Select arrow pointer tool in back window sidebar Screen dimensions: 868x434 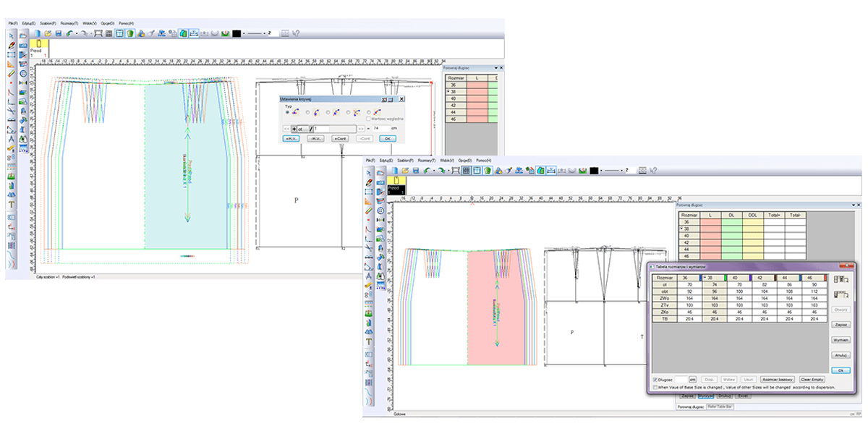(x=11, y=35)
